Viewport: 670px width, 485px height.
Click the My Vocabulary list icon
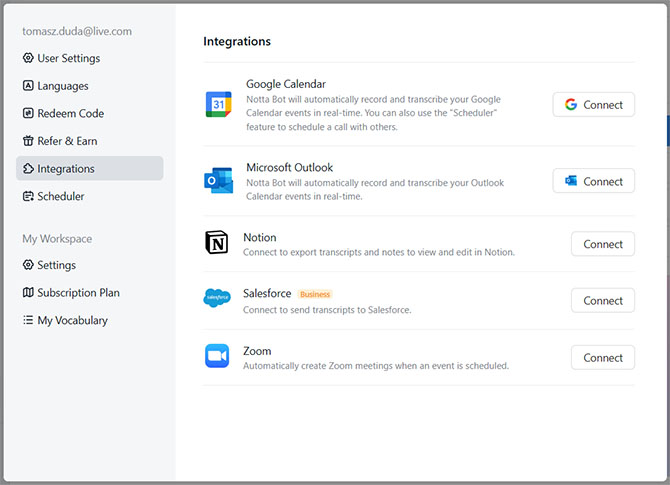click(28, 320)
